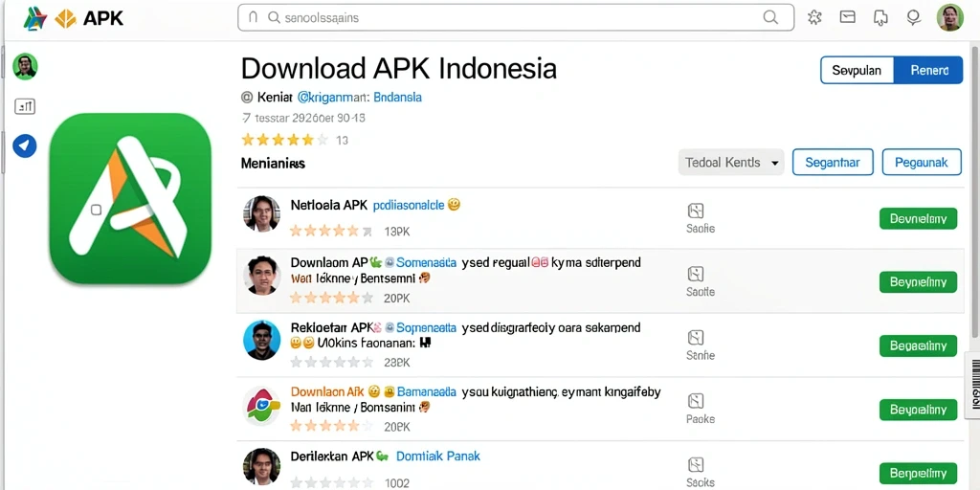The height and width of the screenshot is (490, 980).
Task: Click the download device icon in header
Action: (880, 17)
